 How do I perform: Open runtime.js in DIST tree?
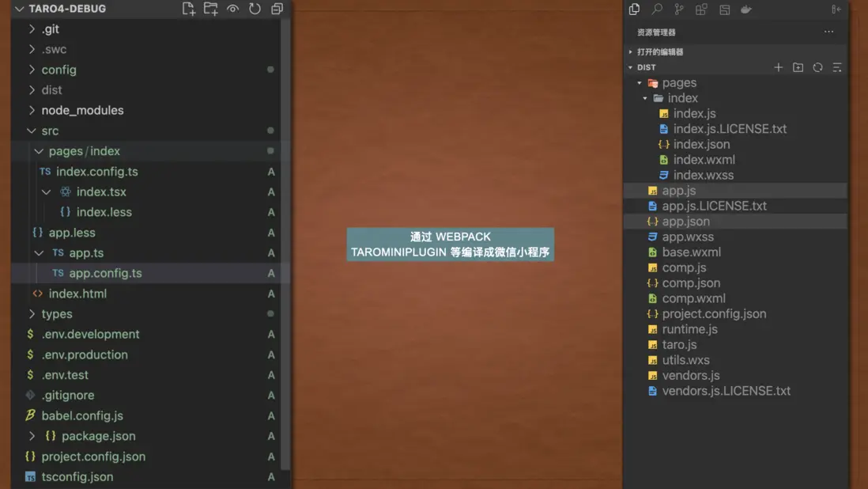point(689,329)
